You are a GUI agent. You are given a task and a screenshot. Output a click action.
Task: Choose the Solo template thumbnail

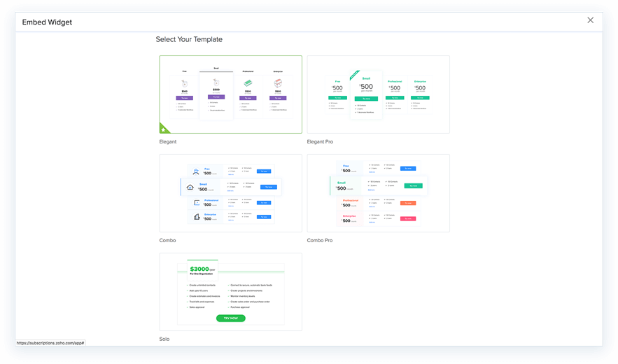click(x=230, y=292)
